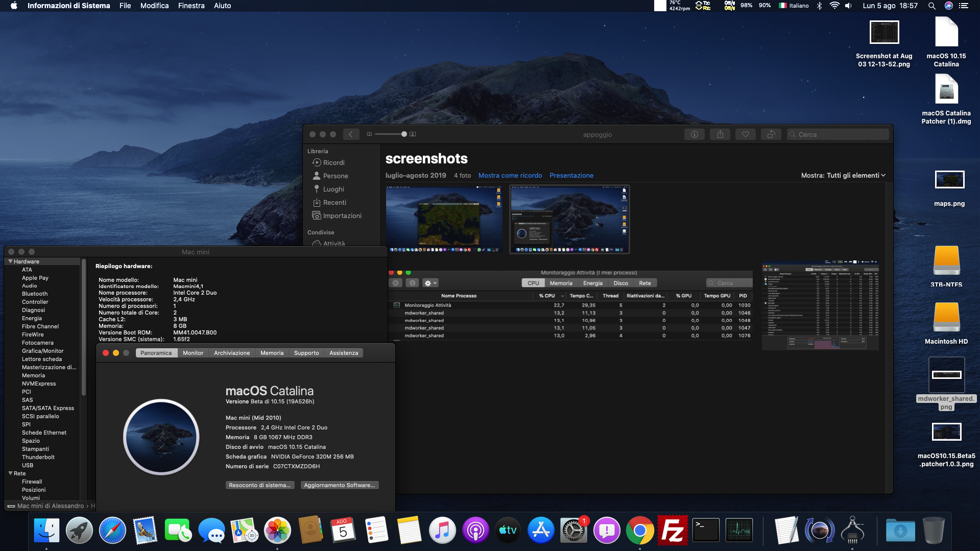Open Terminal in dock
Viewport: 980px width, 551px height.
(706, 531)
